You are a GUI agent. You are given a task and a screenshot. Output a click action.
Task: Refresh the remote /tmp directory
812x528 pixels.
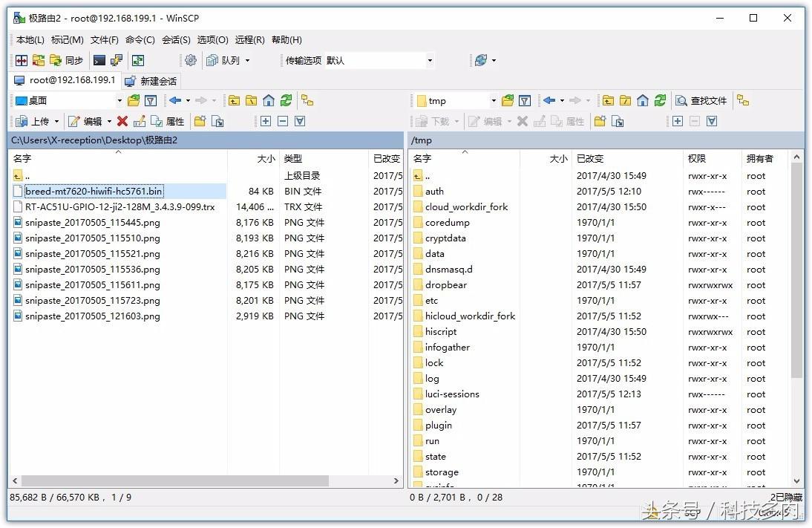(660, 100)
